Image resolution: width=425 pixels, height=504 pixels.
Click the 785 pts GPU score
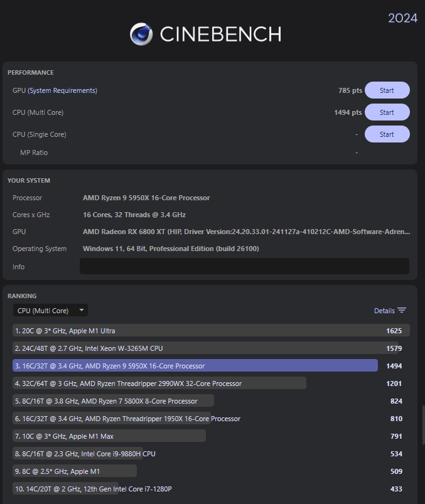coord(350,90)
